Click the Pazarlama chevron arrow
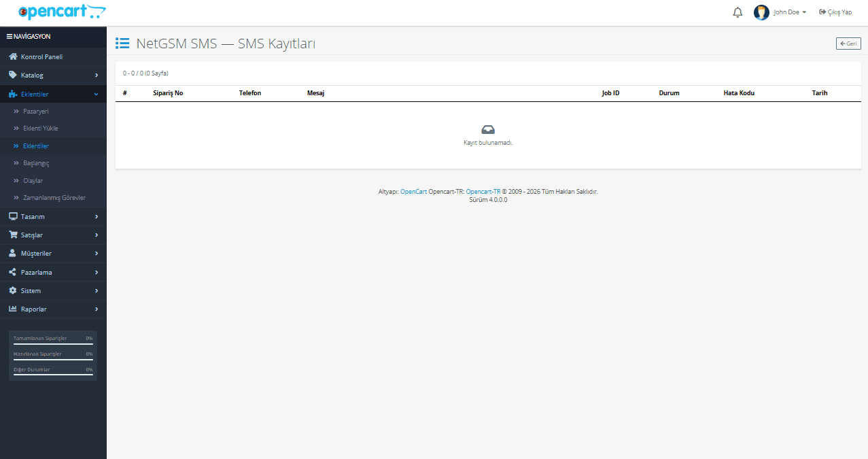This screenshot has width=868, height=459. tap(97, 272)
